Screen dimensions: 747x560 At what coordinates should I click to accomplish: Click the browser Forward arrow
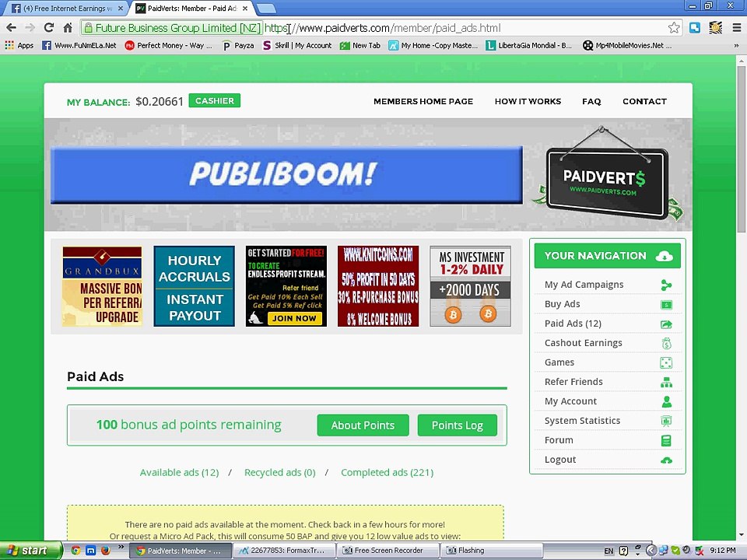click(30, 28)
